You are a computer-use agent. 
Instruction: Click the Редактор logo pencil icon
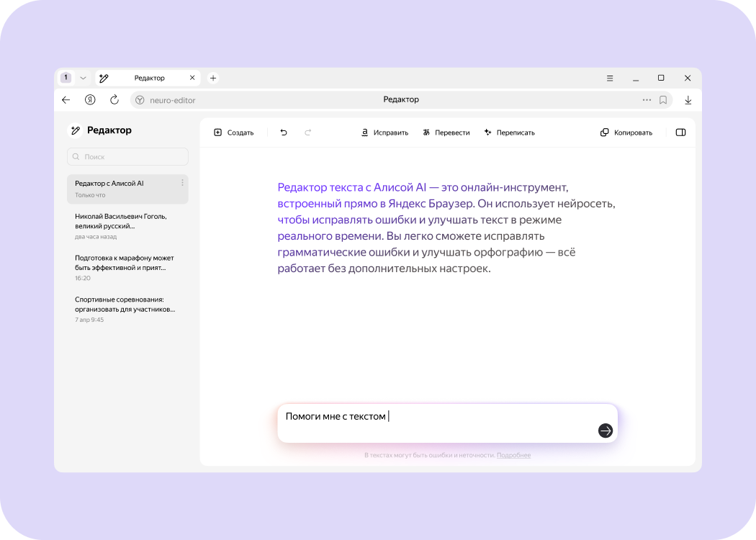coord(75,130)
